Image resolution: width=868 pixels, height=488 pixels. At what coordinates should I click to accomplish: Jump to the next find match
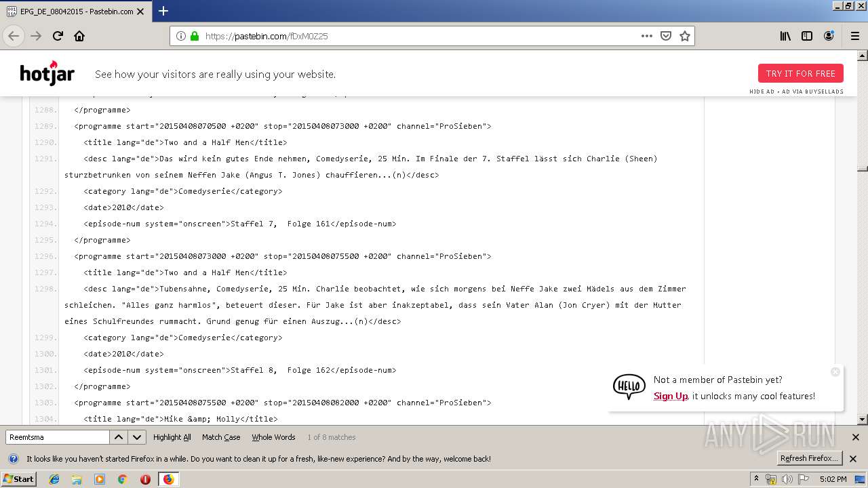point(137,437)
